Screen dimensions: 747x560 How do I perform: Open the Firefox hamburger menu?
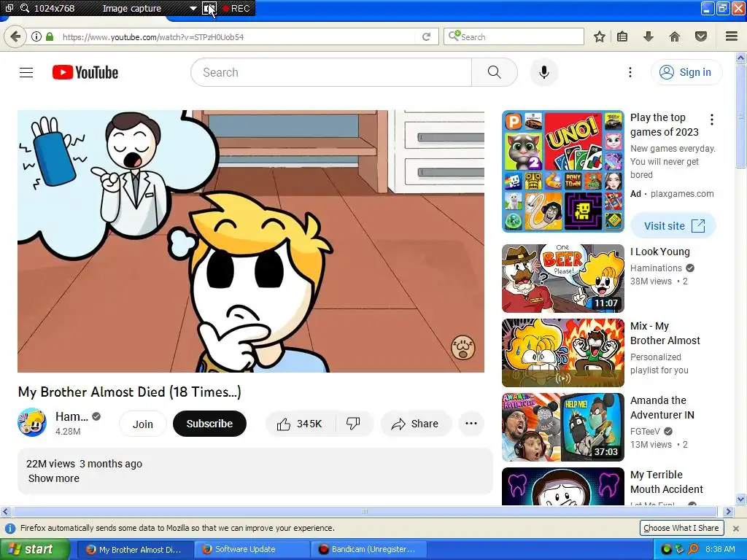732,36
